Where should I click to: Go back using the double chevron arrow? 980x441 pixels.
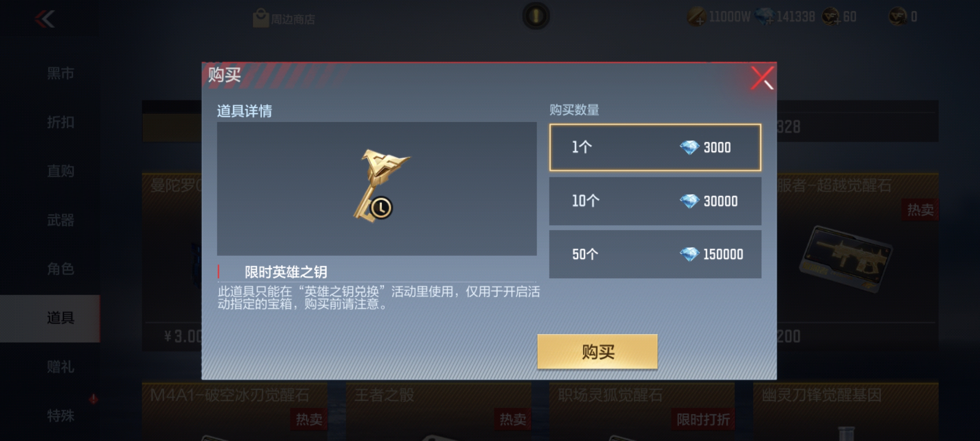point(45,19)
